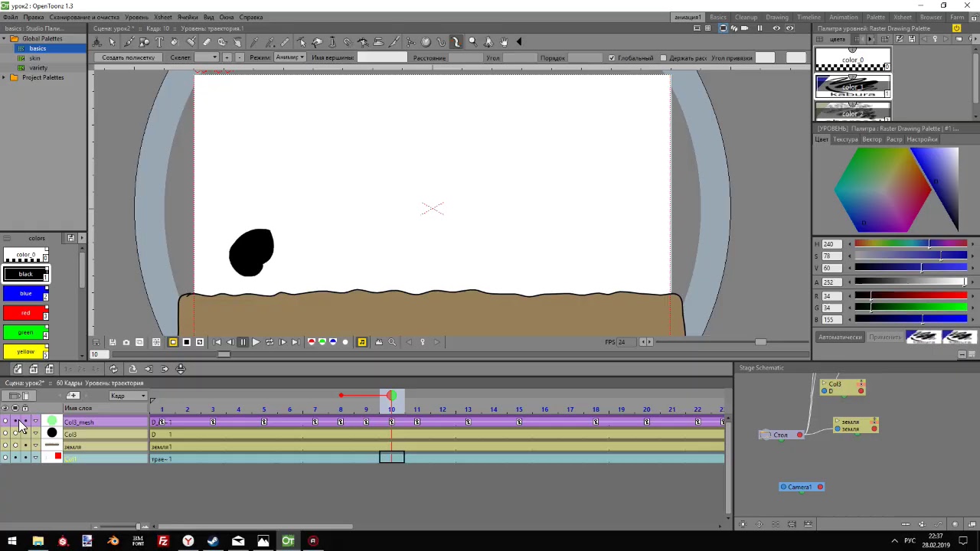Select the Type text tool
The width and height of the screenshot is (980, 551).
point(158,42)
